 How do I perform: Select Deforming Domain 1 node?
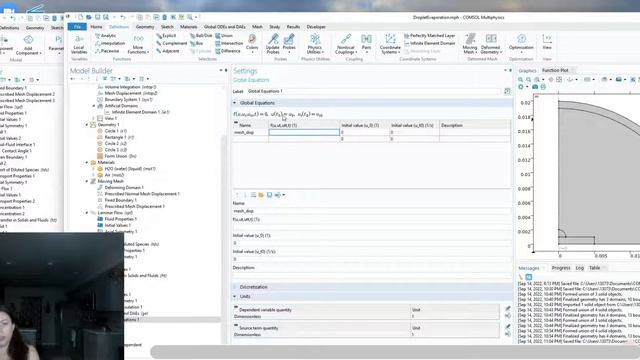point(120,188)
